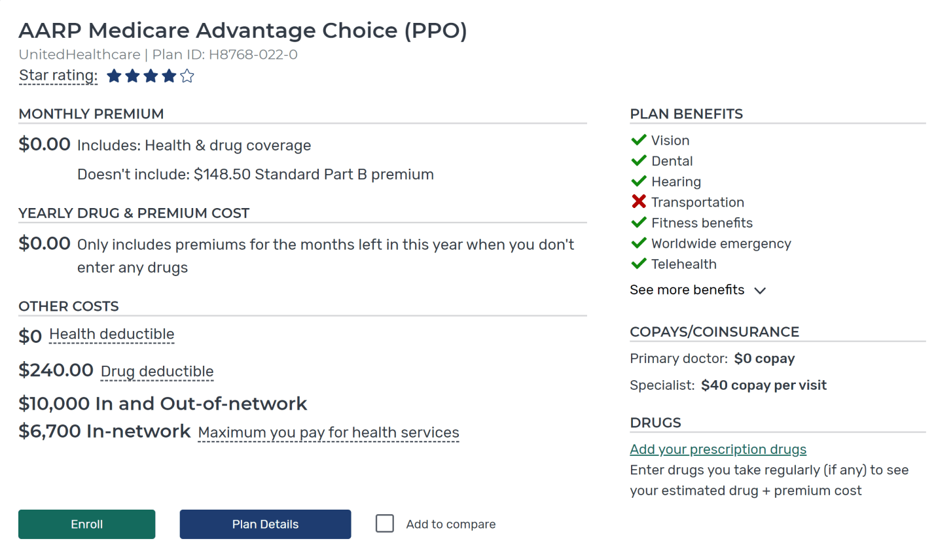Open the Health deductible explanation link

click(x=111, y=334)
